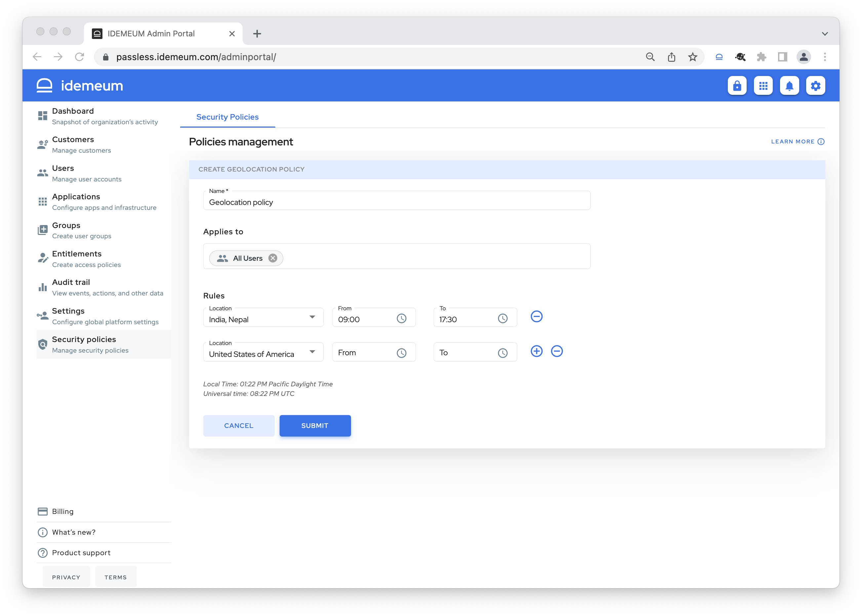The height and width of the screenshot is (616, 862).
Task: Click the idemeum browser extension icon
Action: click(719, 57)
